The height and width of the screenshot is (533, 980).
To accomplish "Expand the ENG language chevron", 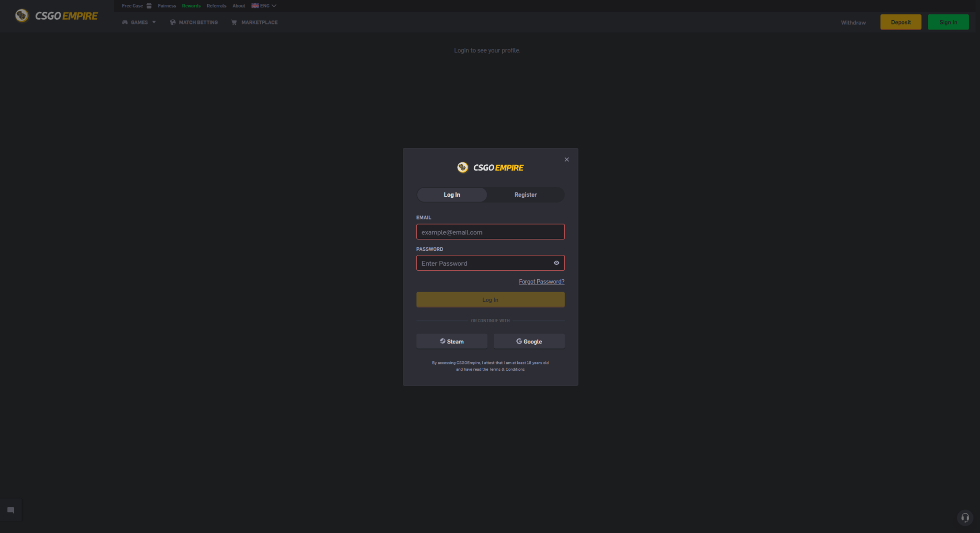I will coord(274,6).
